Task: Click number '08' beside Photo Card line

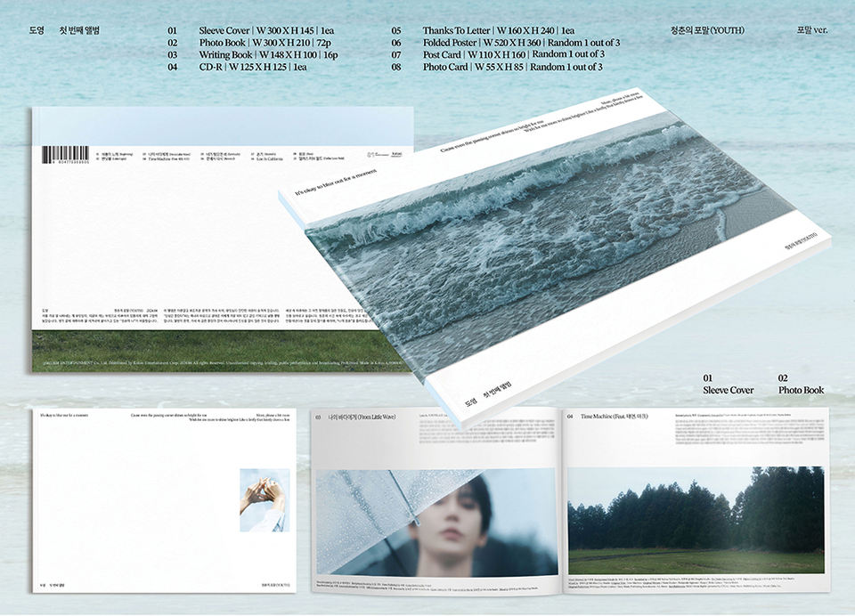Action: (x=395, y=67)
